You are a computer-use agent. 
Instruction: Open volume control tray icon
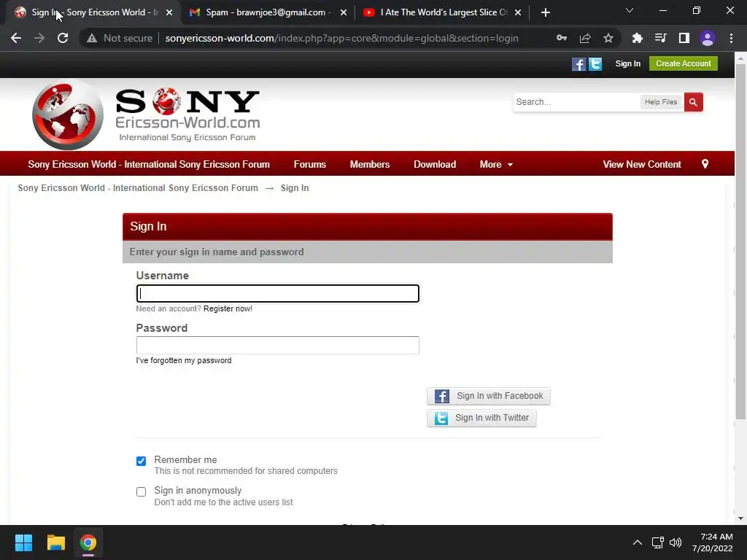[676, 542]
